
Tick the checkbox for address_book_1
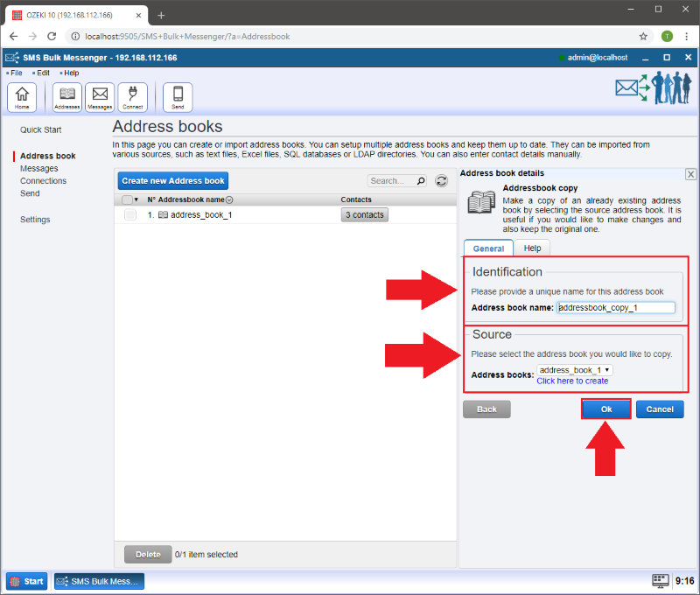coord(129,214)
